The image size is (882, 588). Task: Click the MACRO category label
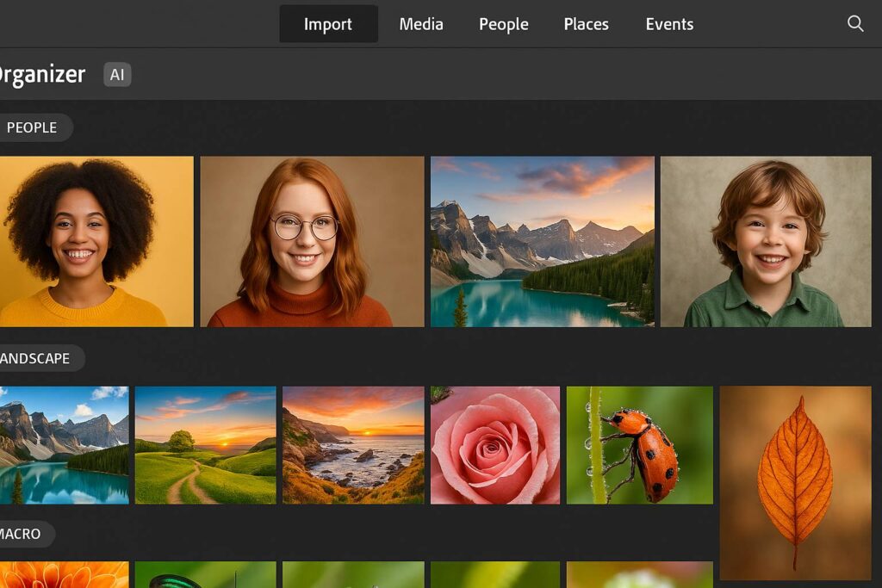pos(22,535)
